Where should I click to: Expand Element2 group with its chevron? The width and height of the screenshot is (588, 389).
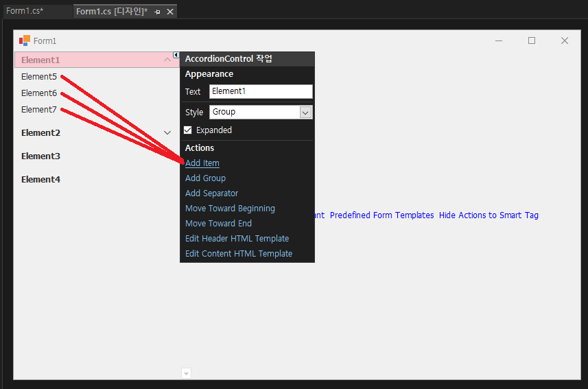click(x=167, y=133)
